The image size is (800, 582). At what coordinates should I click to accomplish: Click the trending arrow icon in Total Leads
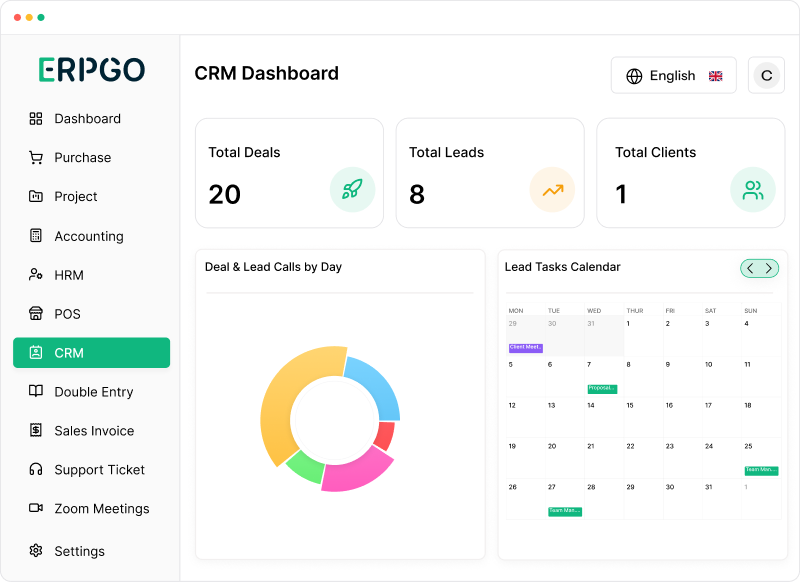(553, 190)
